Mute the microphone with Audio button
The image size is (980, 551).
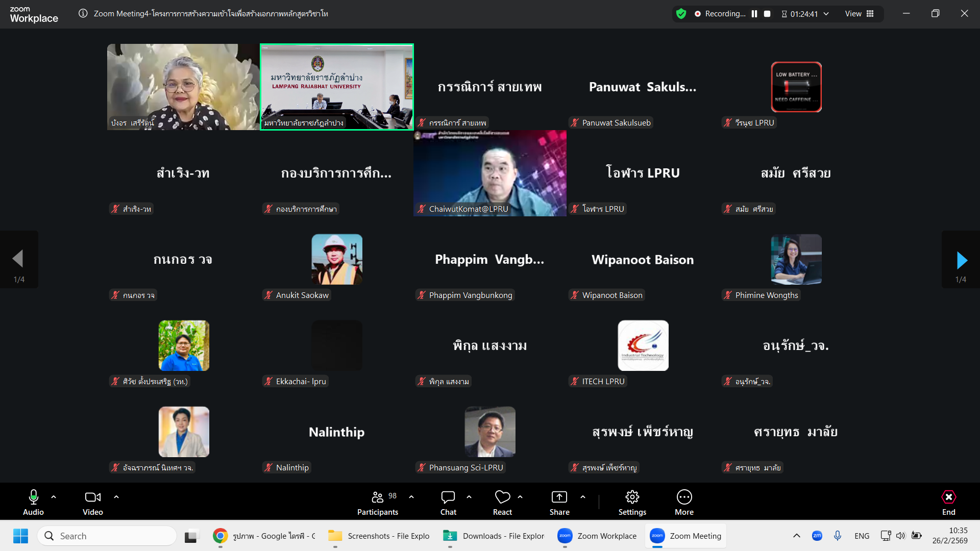(34, 497)
